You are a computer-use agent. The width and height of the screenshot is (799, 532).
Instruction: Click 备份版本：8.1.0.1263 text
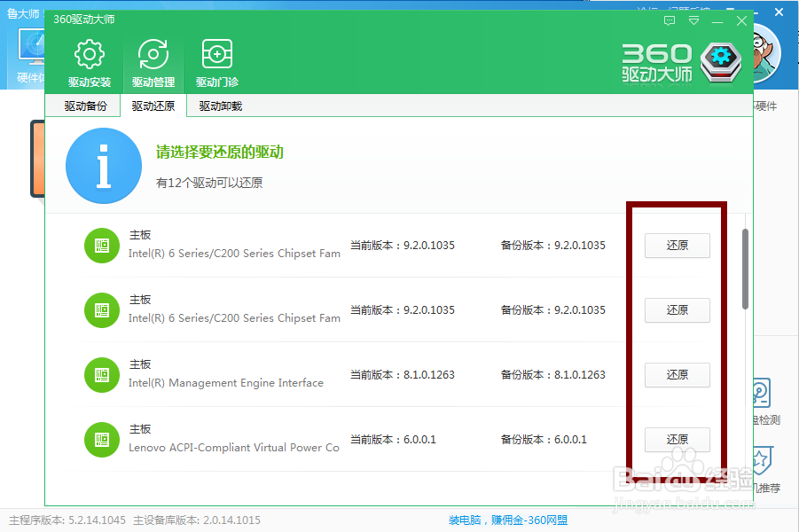(x=552, y=374)
